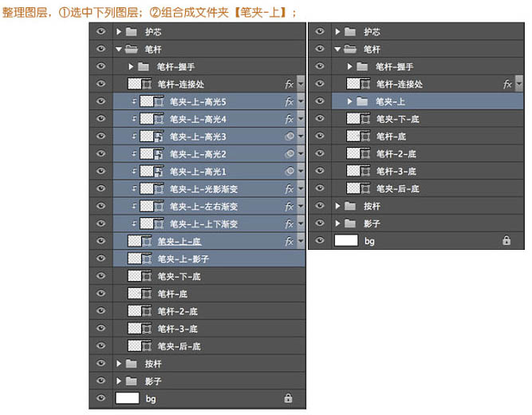Viewport: 532px width, 415px height.
Task: Hide 笔夹-上 group in right panel
Action: (320, 101)
